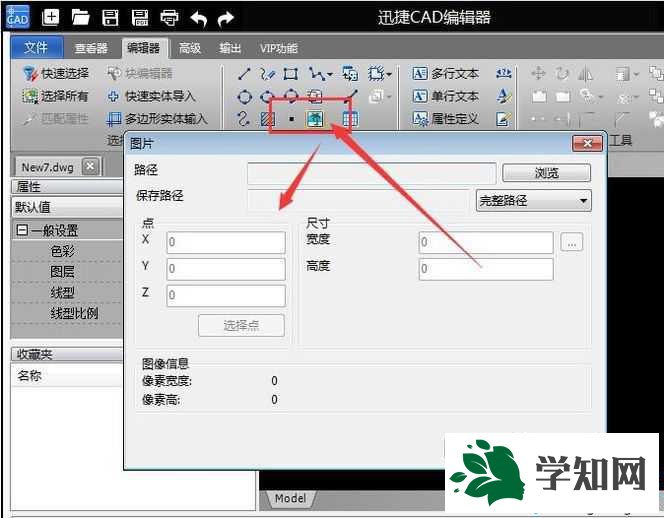Screen dimensions: 664x518
Task: Undo the last action
Action: [x=199, y=18]
